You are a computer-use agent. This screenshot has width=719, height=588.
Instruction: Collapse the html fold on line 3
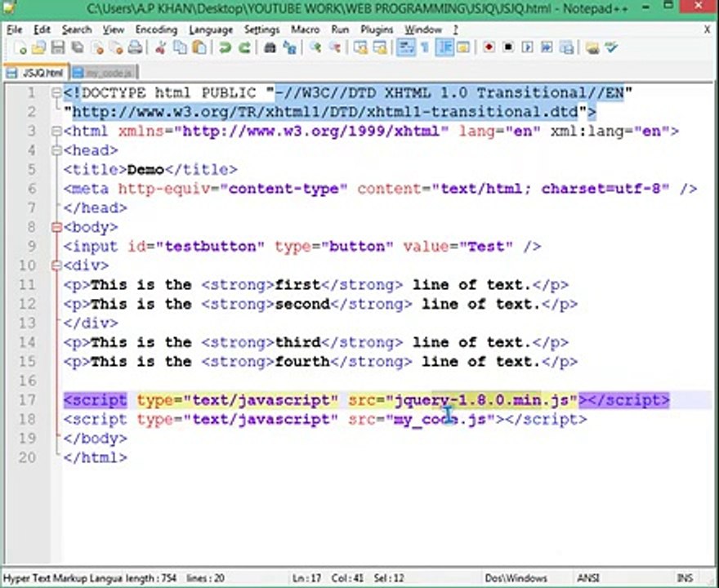(x=56, y=131)
